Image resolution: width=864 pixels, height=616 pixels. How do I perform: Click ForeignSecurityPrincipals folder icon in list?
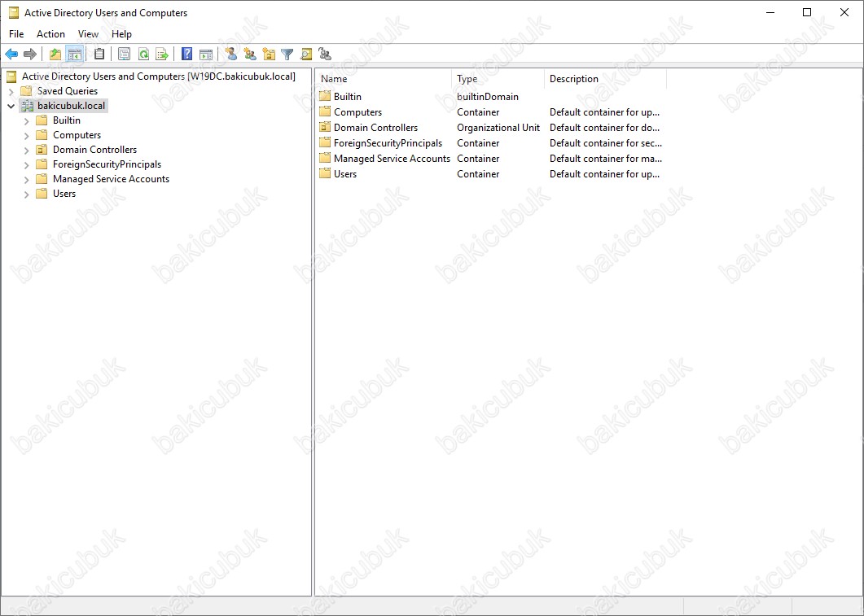click(325, 142)
